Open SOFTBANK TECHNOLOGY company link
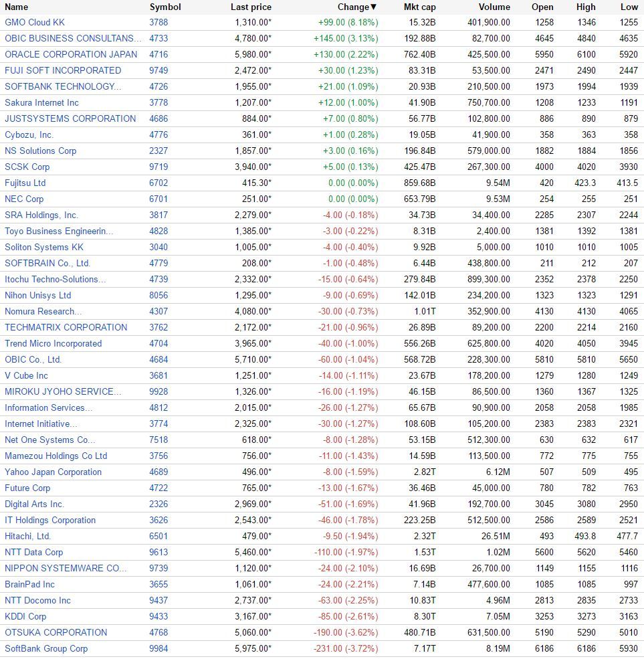 pos(63,86)
